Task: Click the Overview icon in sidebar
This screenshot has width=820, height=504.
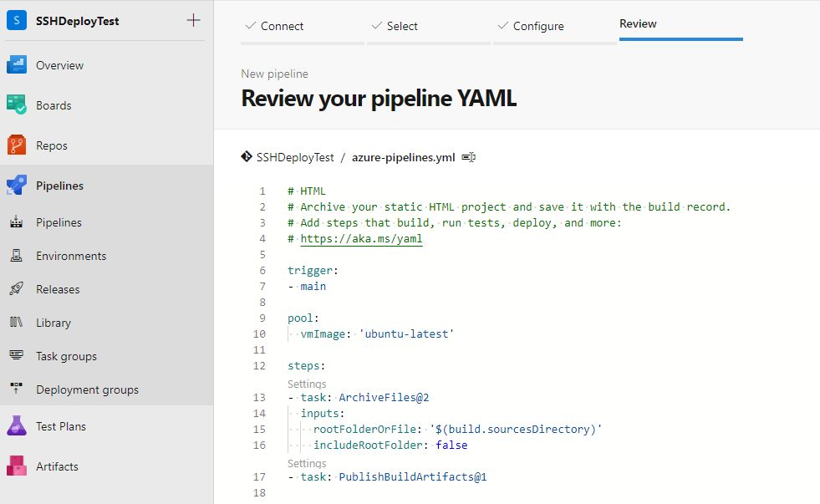Action: pos(16,65)
